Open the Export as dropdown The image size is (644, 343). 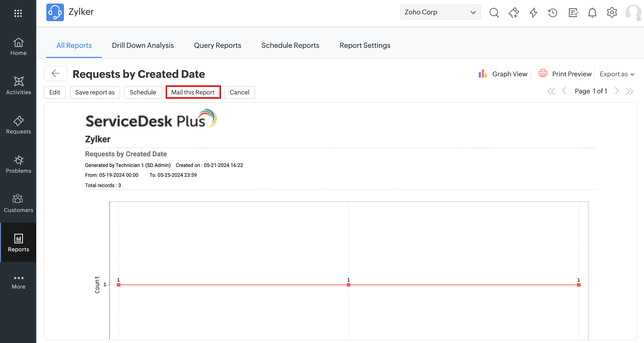pyautogui.click(x=617, y=74)
